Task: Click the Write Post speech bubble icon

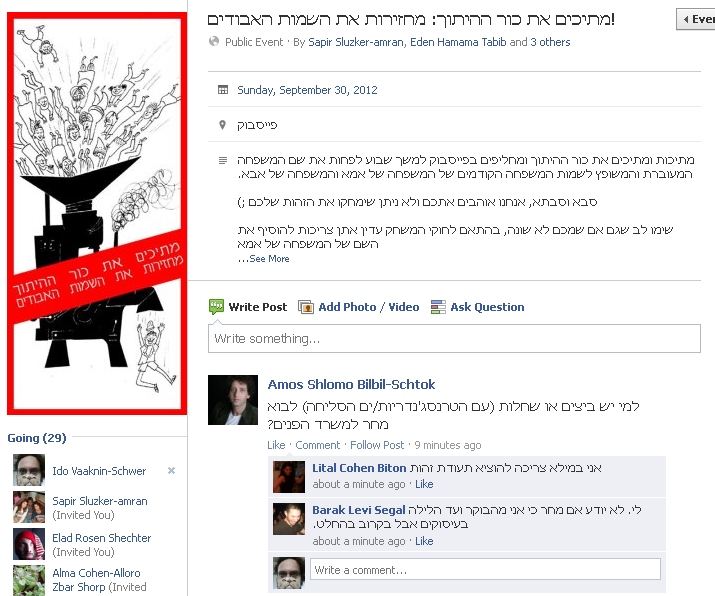Action: tap(216, 307)
